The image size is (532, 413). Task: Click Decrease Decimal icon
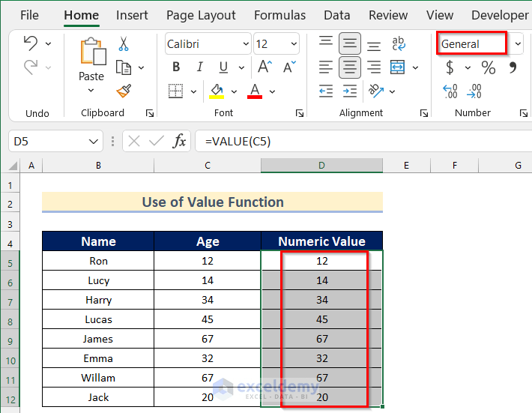[x=474, y=91]
